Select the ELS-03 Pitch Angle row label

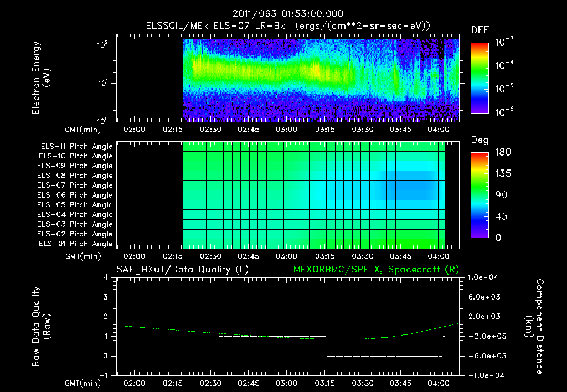click(x=75, y=225)
